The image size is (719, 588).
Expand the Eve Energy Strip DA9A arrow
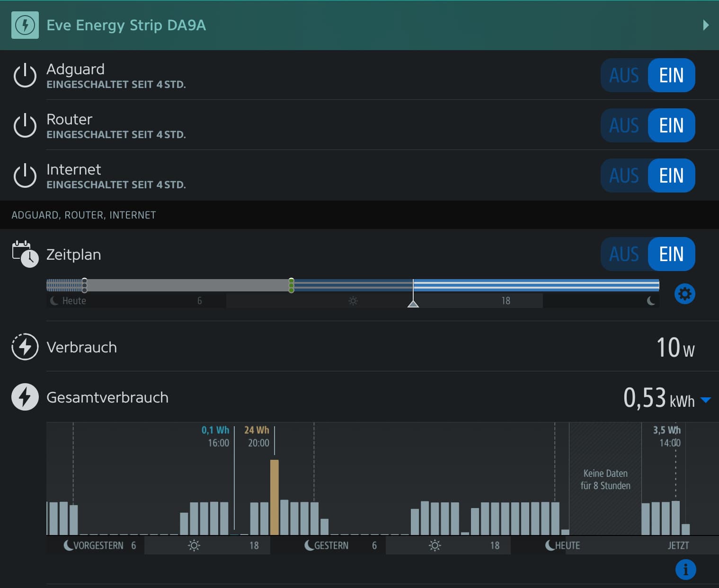pyautogui.click(x=706, y=25)
